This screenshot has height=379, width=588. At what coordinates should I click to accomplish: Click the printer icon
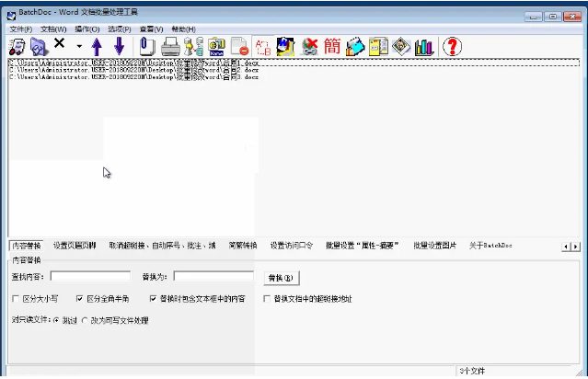coord(170,47)
